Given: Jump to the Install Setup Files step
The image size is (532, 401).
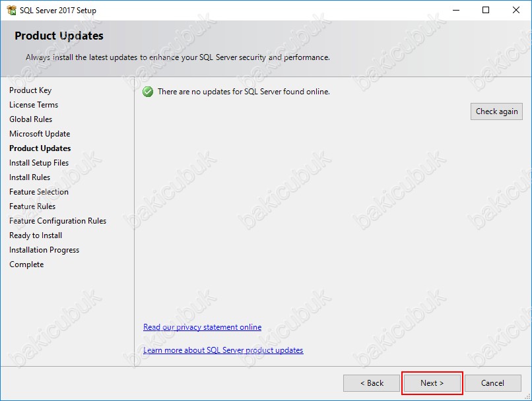Looking at the screenshot, I should (39, 163).
